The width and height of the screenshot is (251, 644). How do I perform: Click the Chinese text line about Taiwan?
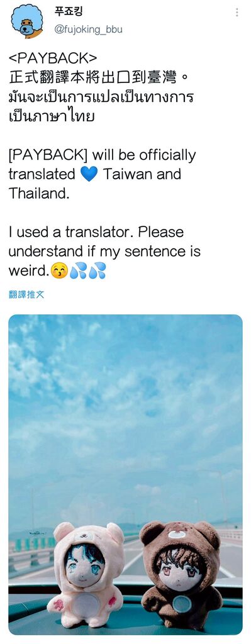coord(99,77)
